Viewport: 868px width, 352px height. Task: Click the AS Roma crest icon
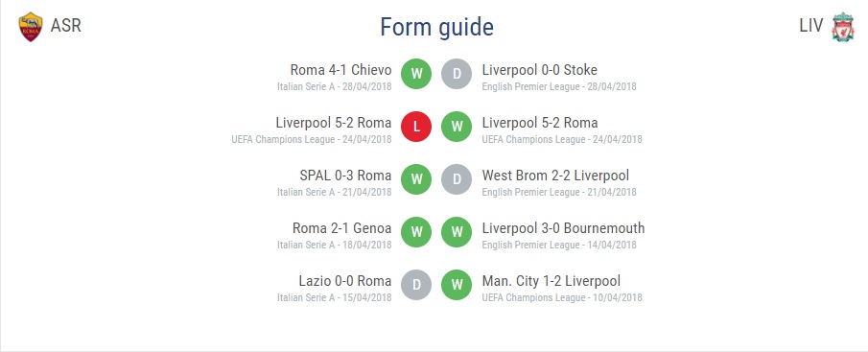pyautogui.click(x=31, y=27)
